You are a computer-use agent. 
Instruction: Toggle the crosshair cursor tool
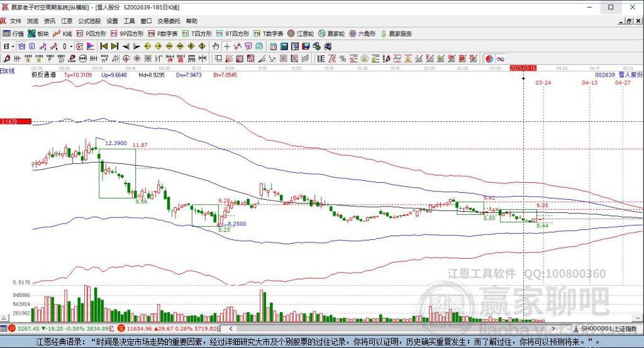227,46
